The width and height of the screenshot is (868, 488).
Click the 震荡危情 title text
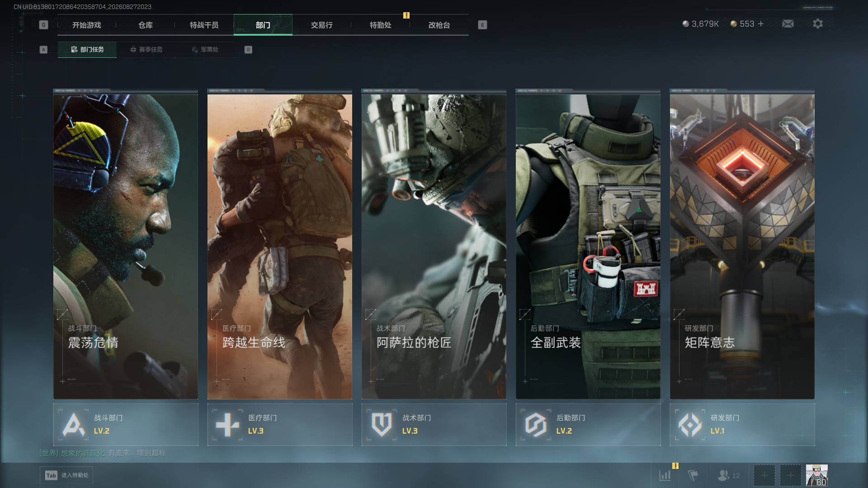(x=93, y=343)
